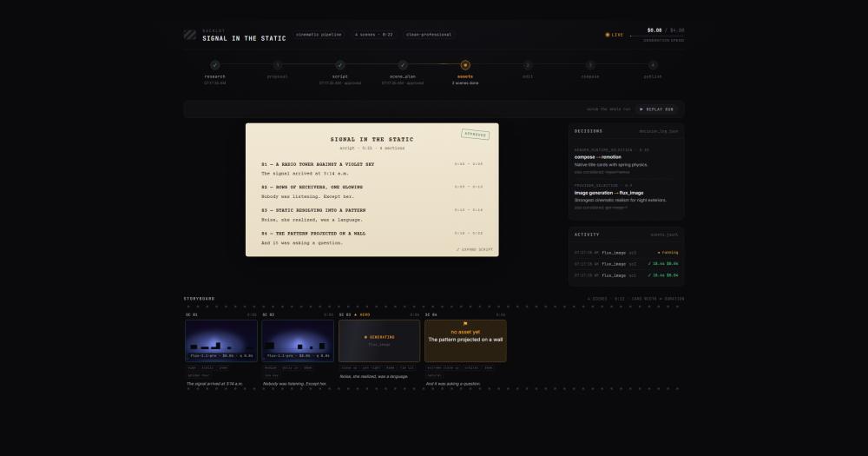Click caption 'Nobody was listening. Except her.' under SC 02

[294, 383]
